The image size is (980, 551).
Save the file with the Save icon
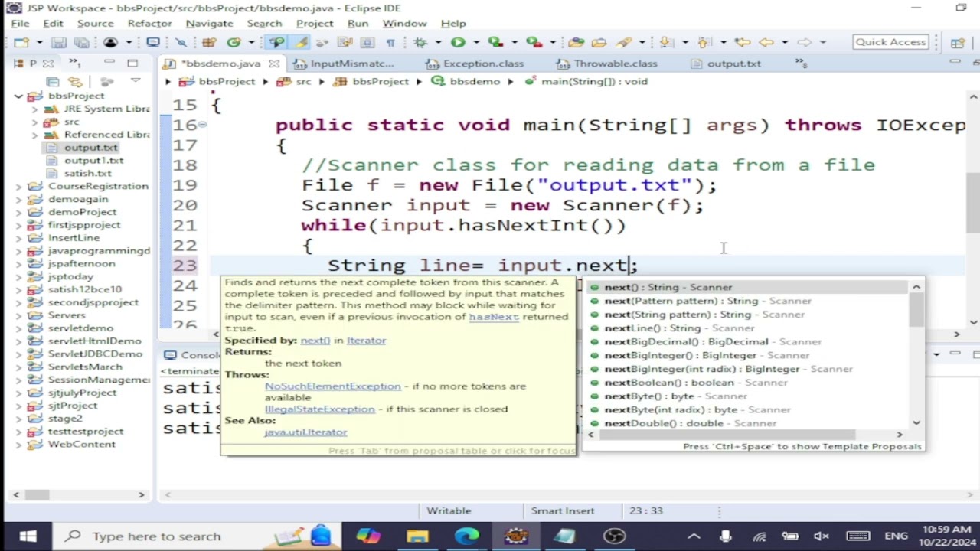[59, 43]
